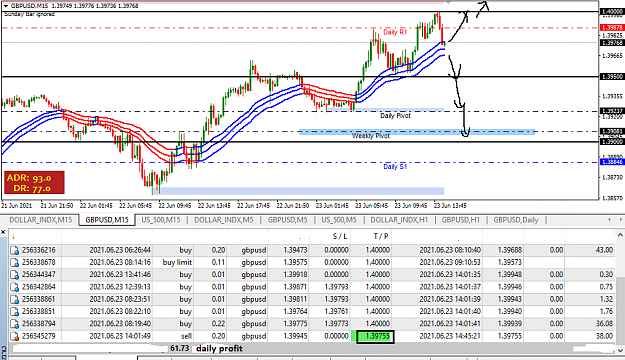Click the 38.00 profit value
The height and width of the screenshot is (360, 625).
pos(604,336)
